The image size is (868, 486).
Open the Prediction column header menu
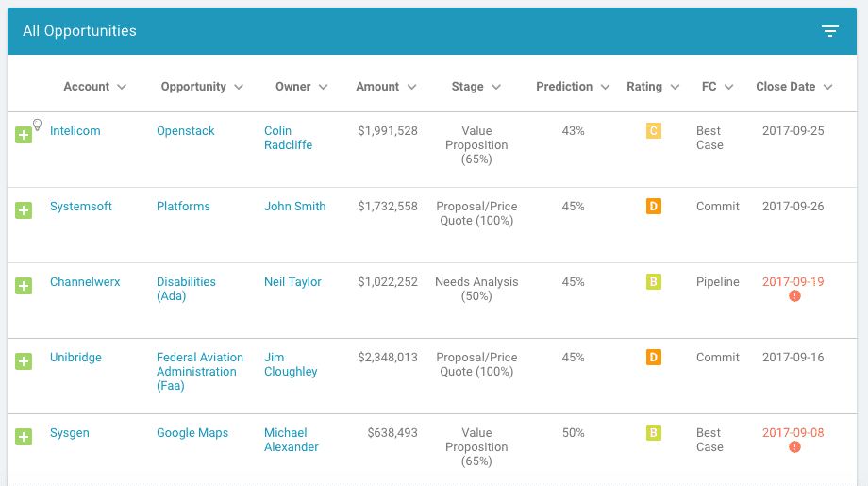tap(564, 87)
